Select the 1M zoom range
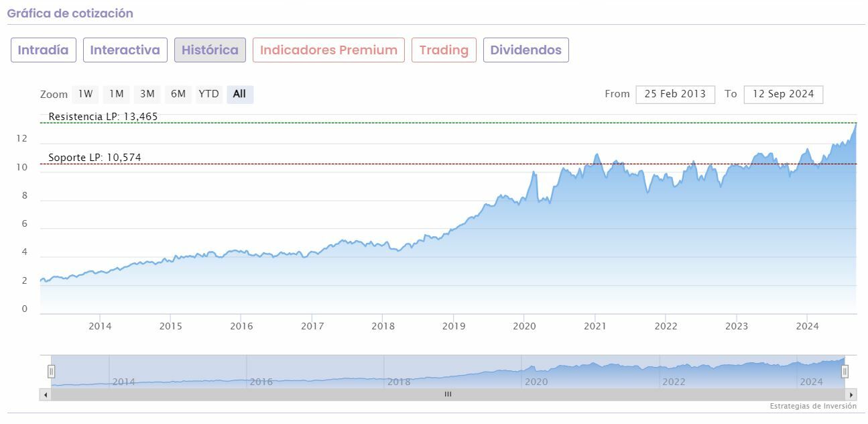The height and width of the screenshot is (424, 868). (x=117, y=94)
